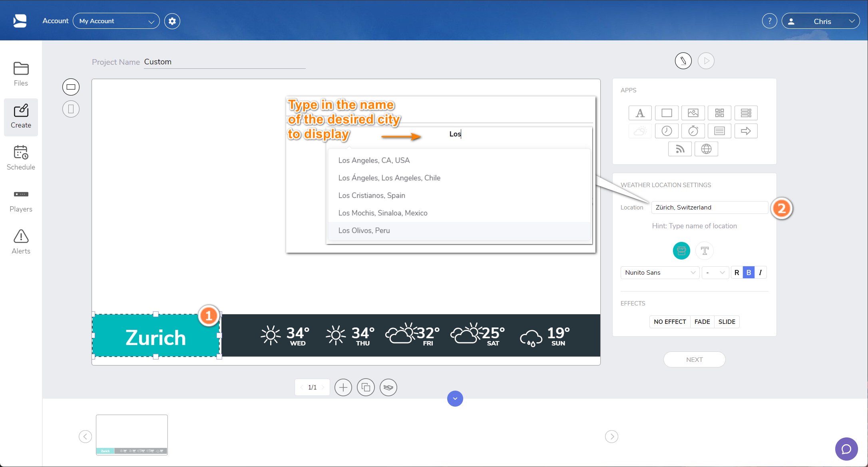Open the help question mark icon

pos(769,21)
